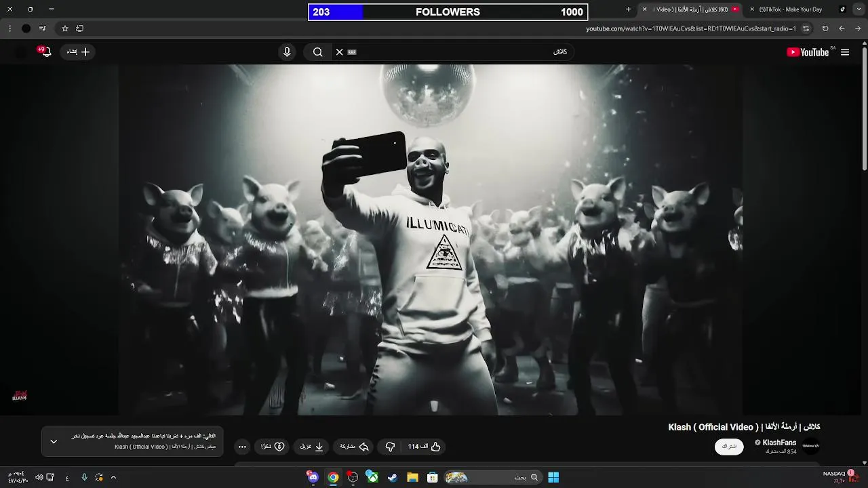Click the Thanks button
This screenshot has height=488, width=868.
[273, 447]
